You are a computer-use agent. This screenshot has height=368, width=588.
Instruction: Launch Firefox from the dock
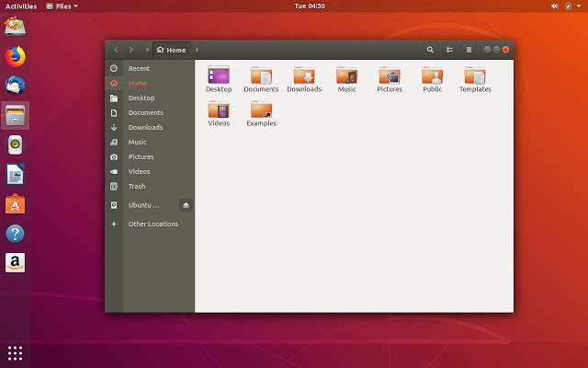pos(16,56)
